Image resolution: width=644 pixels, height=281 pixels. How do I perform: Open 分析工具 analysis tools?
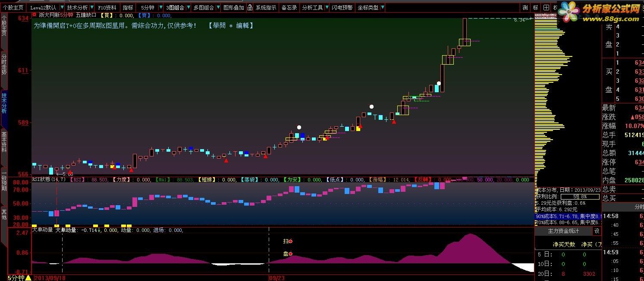click(312, 7)
